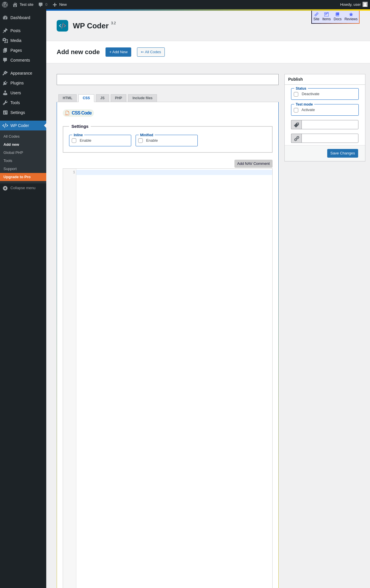Screen dimensions: 370x588
Task: Open Tools menu with wrench icon
Action: coord(23,103)
